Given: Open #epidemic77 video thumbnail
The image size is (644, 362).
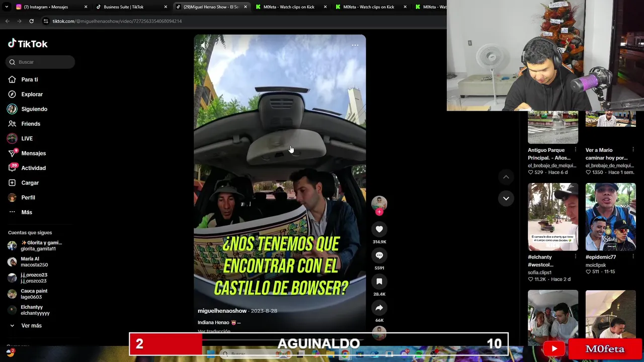Looking at the screenshot, I should click(x=610, y=217).
